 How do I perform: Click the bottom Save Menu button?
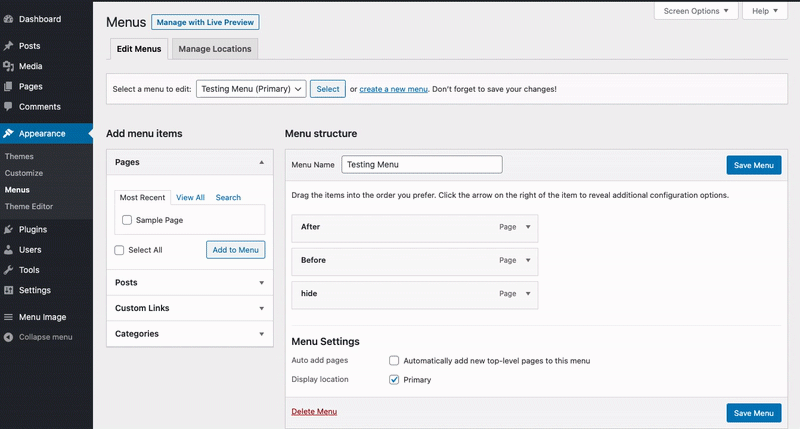click(x=754, y=413)
